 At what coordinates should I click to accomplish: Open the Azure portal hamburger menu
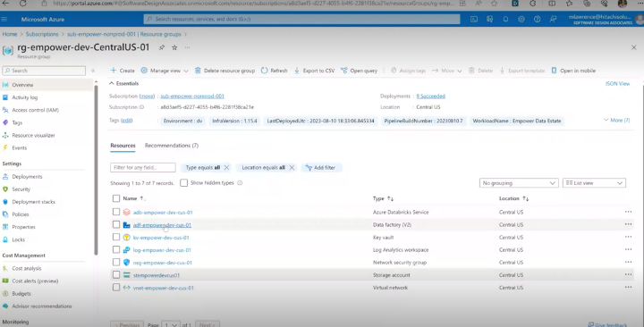(x=4, y=20)
